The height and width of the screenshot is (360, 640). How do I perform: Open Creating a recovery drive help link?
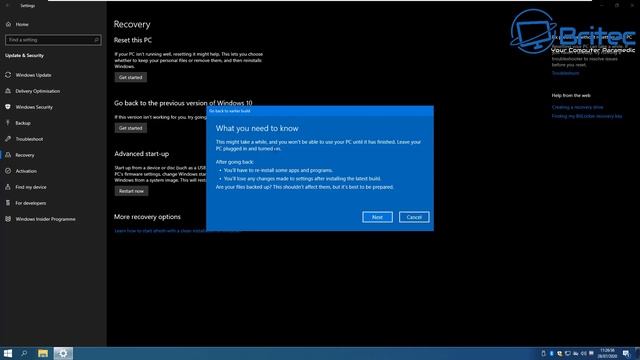(x=578, y=107)
